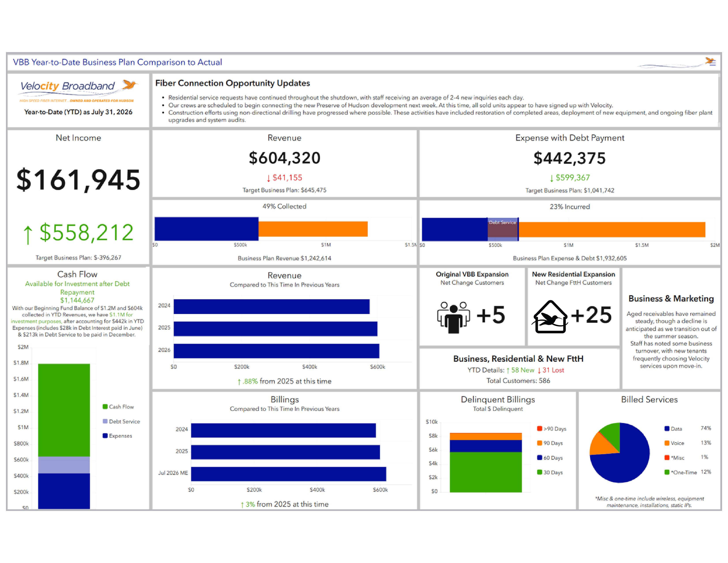Click the blue 60 Days legend swatch
Image resolution: width=728 pixels, height=563 pixels.
point(539,458)
